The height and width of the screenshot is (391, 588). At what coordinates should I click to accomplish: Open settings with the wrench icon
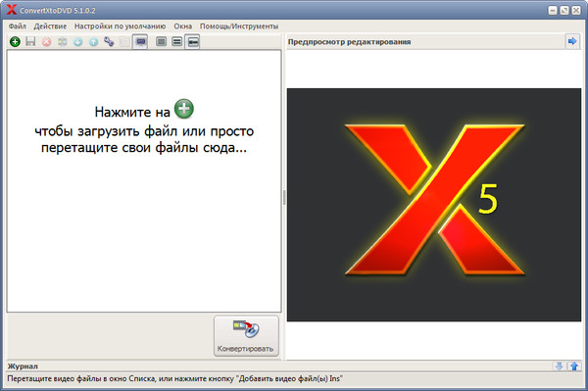pos(109,41)
